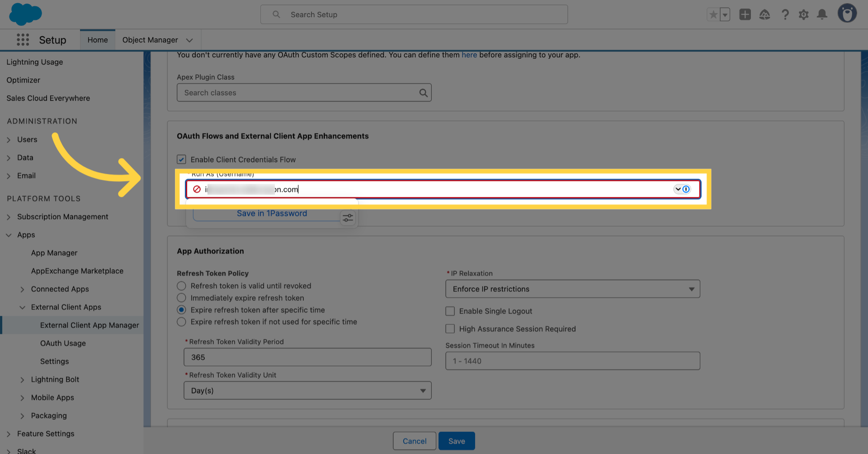Open the user profile avatar
This screenshot has height=454, width=868.
click(847, 14)
